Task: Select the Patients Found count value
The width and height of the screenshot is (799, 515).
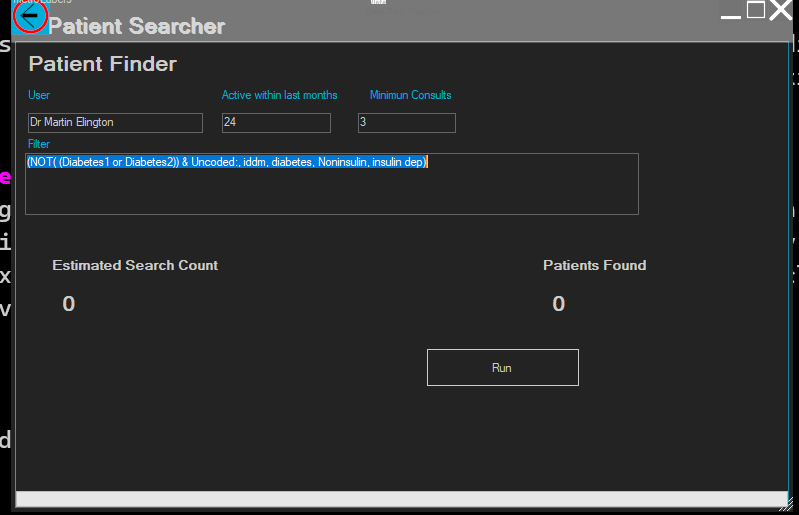Action: 558,304
